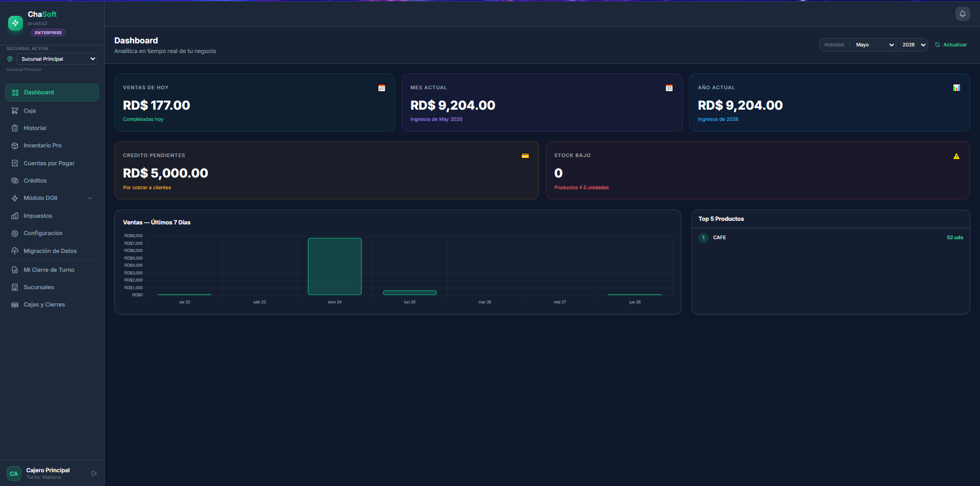This screenshot has height=486, width=980.
Task: Open Caja from the sidebar
Action: tap(52, 111)
